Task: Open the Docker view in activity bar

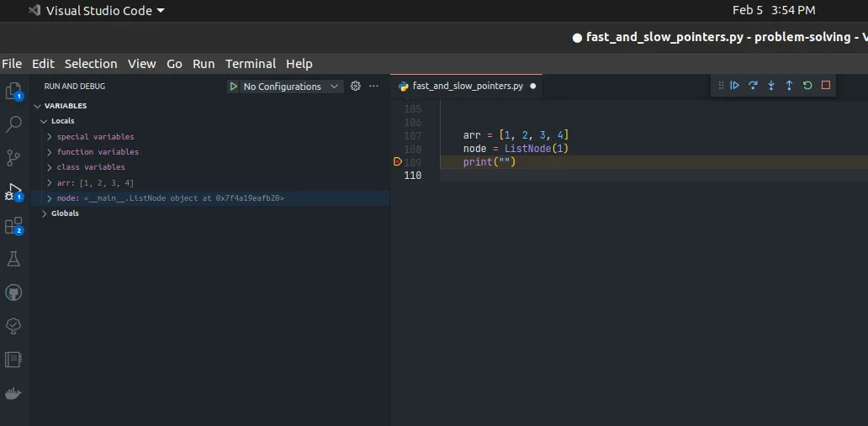Action: coord(13,393)
